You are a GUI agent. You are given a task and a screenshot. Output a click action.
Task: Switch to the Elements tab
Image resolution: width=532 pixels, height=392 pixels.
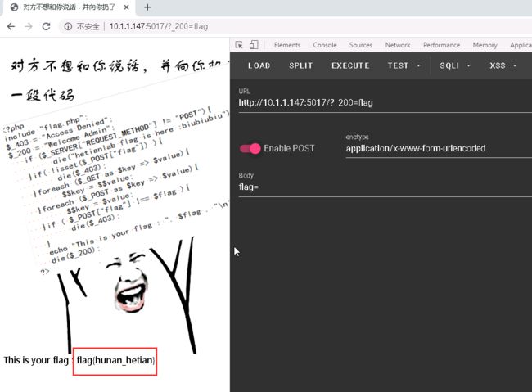tap(287, 45)
